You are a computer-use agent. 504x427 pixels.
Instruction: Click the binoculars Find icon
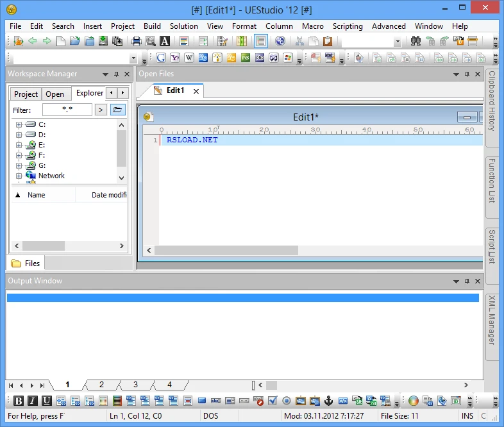coord(415,41)
